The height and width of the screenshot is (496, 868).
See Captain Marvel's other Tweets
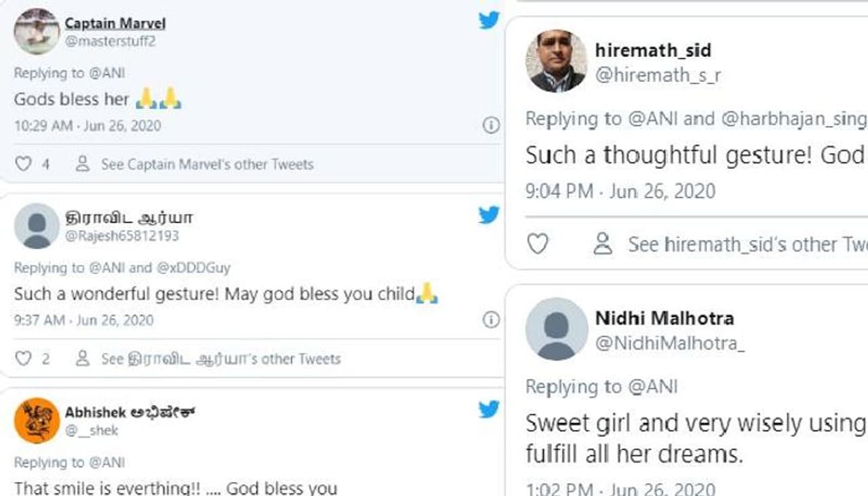point(207,164)
